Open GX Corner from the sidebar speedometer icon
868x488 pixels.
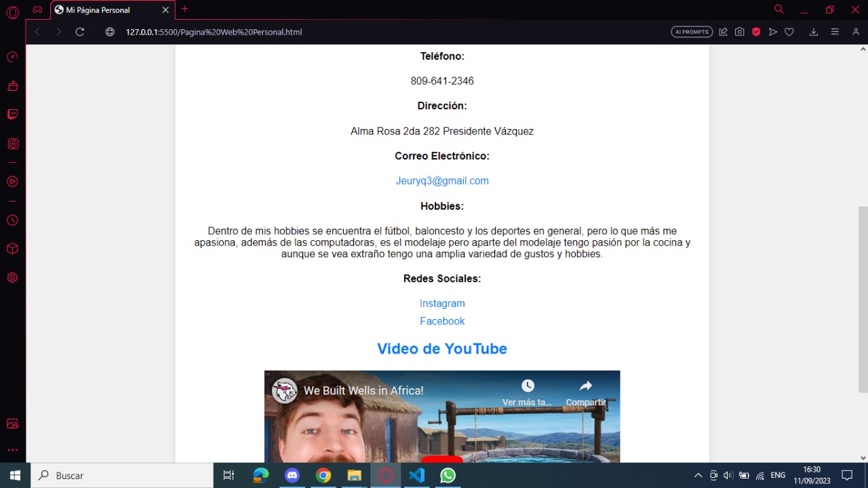point(12,57)
